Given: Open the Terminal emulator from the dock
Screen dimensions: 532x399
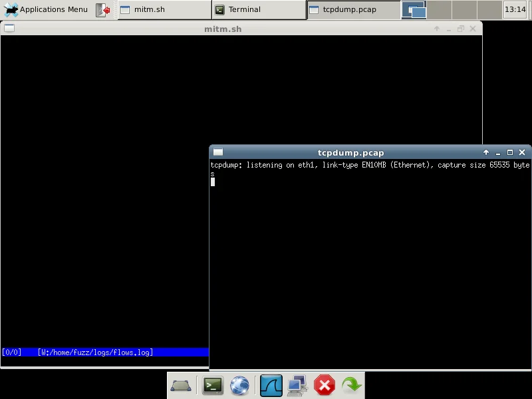Looking at the screenshot, I should click(x=211, y=385).
